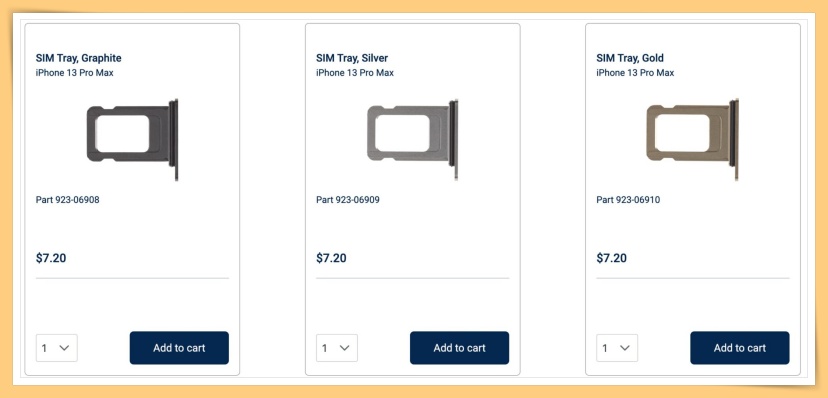Add Graphite SIM Tray to cart
The image size is (828, 398).
[179, 348]
